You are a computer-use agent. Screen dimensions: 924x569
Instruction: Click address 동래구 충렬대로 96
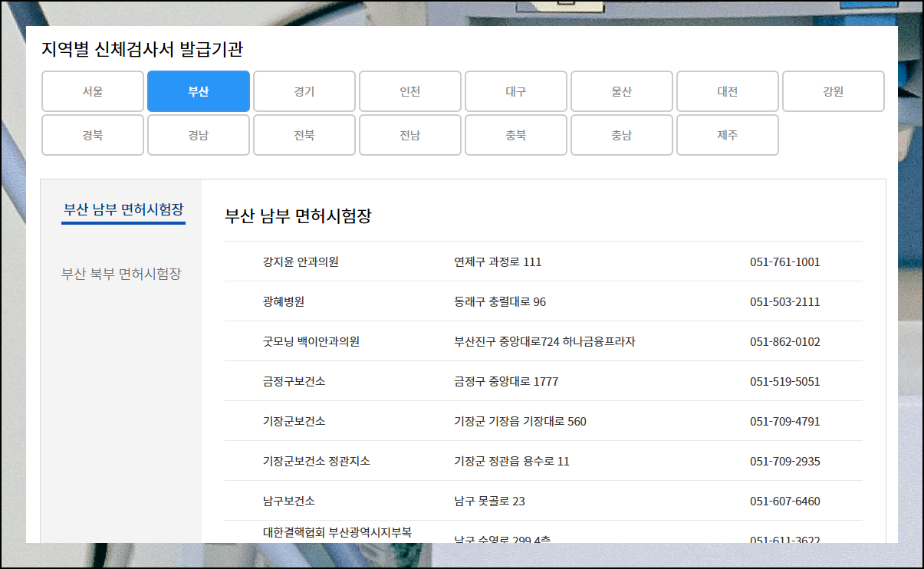click(500, 301)
